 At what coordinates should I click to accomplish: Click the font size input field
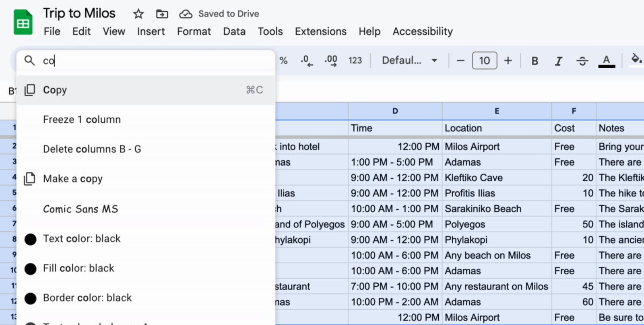click(x=484, y=61)
